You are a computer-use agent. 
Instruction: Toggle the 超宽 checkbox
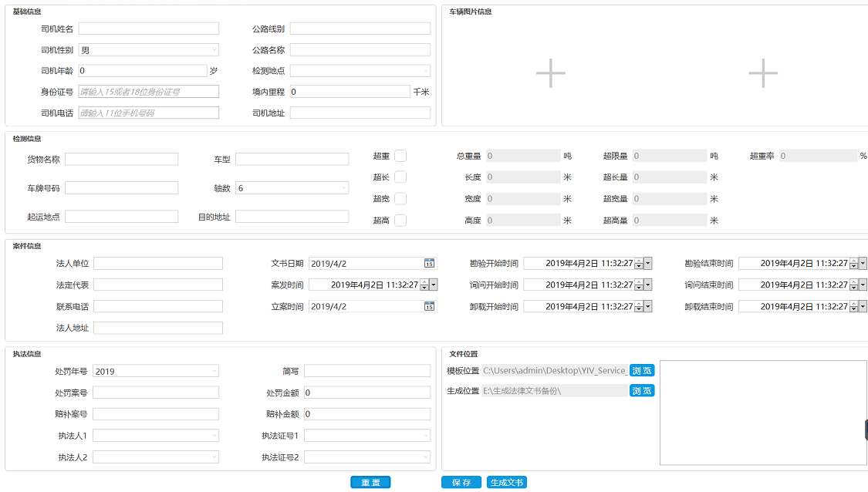pyautogui.click(x=400, y=199)
